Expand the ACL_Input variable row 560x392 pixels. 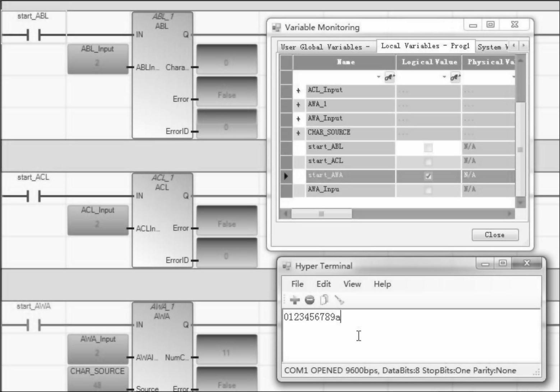click(x=298, y=91)
